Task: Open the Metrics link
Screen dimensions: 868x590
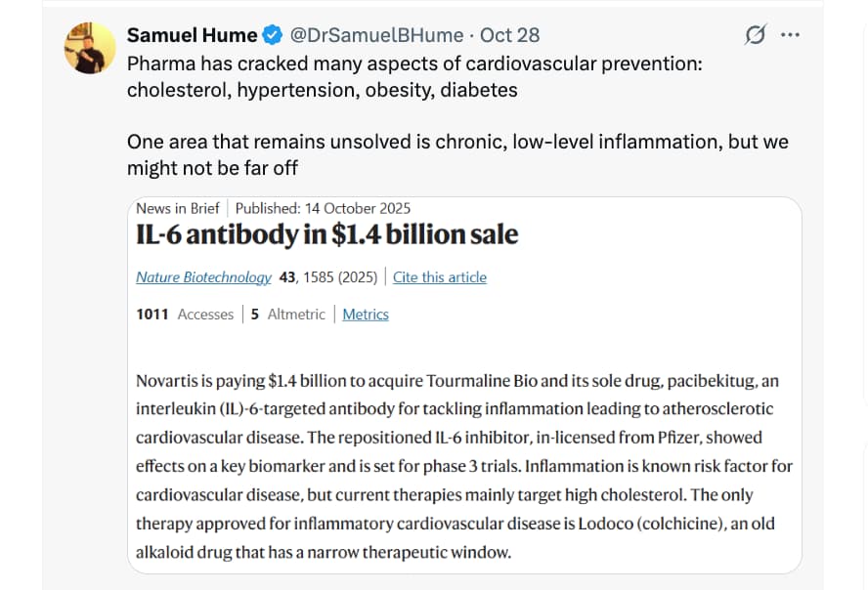Action: (x=366, y=315)
